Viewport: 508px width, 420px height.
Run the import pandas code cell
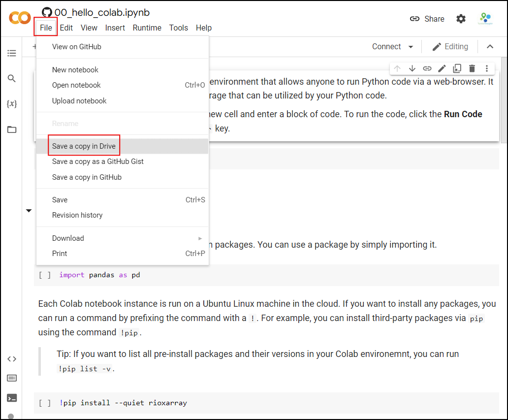(45, 275)
